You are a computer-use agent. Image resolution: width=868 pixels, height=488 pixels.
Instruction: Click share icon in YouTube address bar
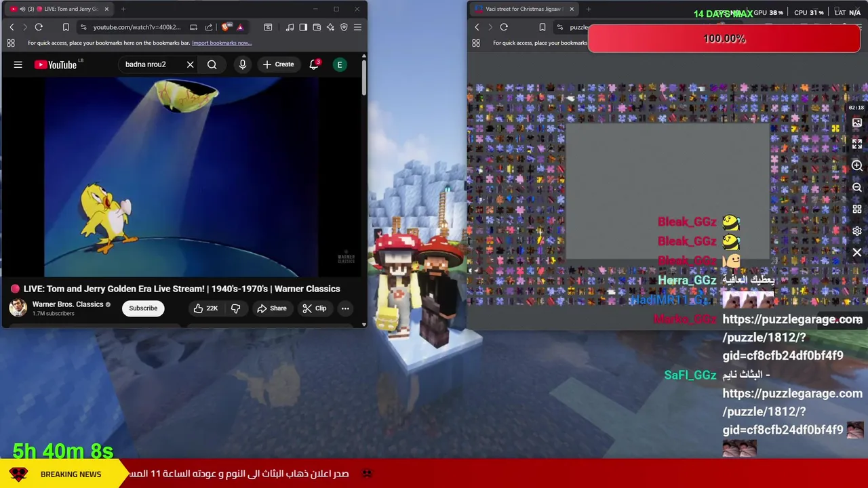click(209, 27)
